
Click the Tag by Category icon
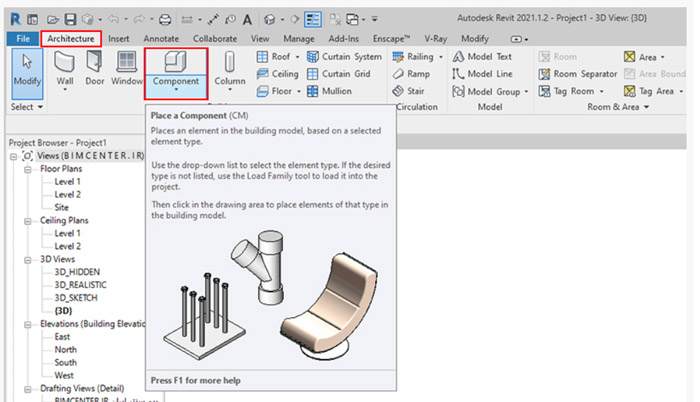tap(230, 20)
